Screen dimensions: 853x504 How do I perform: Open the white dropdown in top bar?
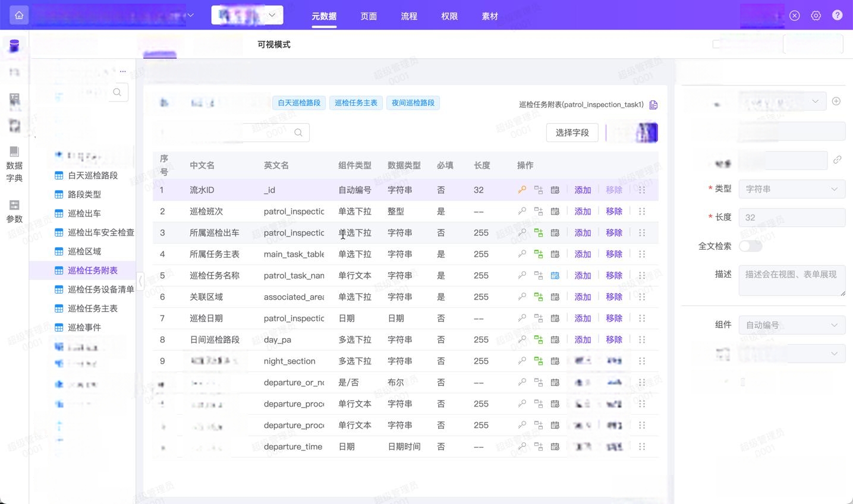tap(247, 15)
